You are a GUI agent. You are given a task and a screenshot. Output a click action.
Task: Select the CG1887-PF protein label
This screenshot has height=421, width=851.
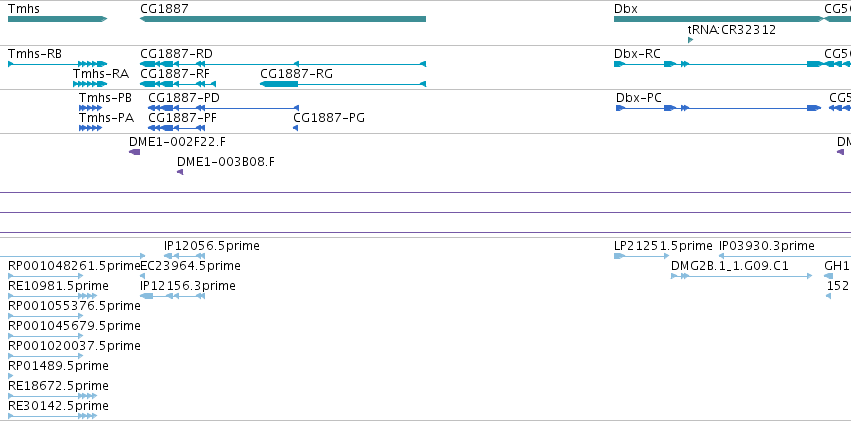(x=183, y=118)
